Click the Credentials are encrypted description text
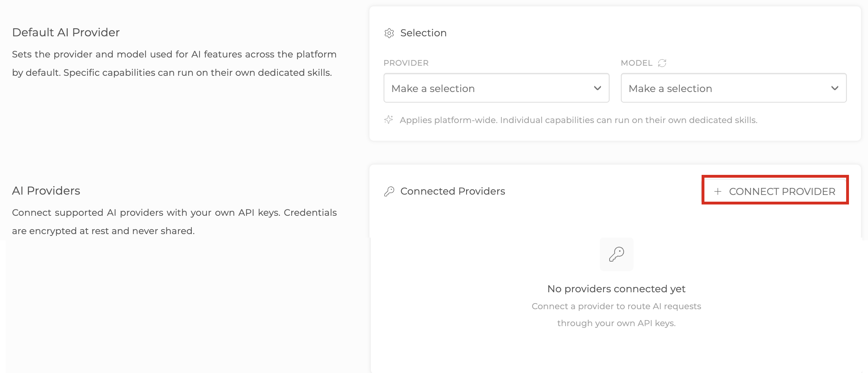The width and height of the screenshot is (868, 373). click(175, 222)
